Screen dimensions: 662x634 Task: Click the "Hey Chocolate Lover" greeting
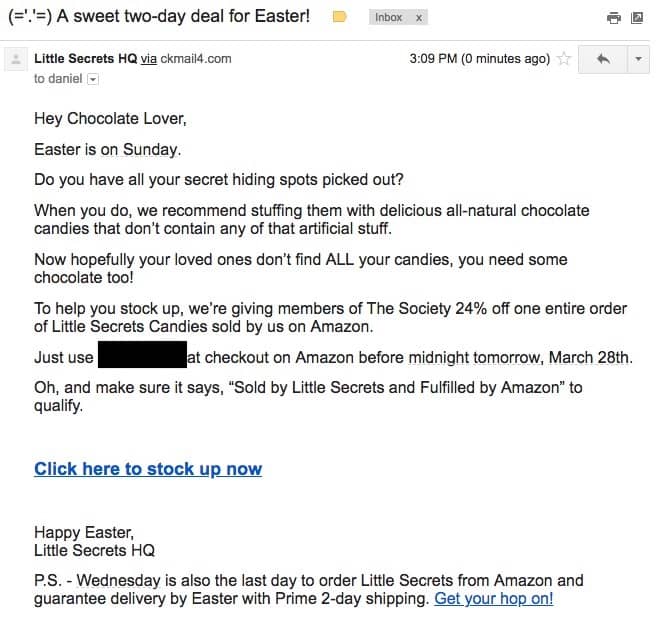(110, 119)
